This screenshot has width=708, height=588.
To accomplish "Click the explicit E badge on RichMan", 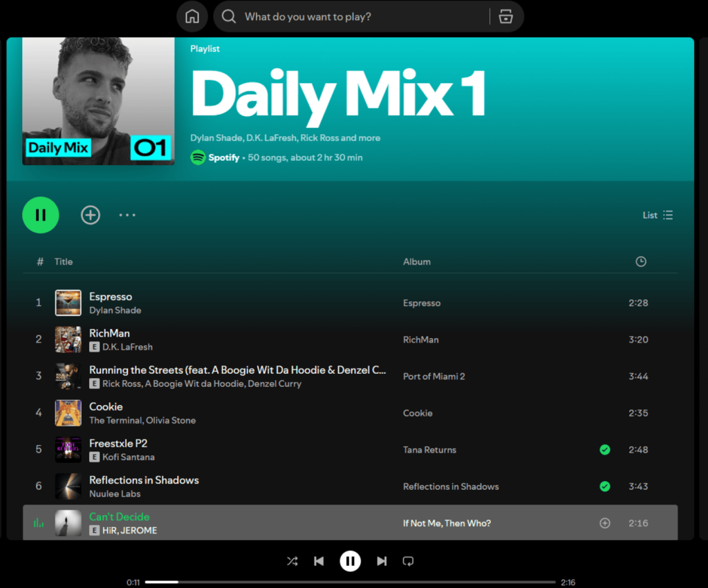I will coord(94,347).
